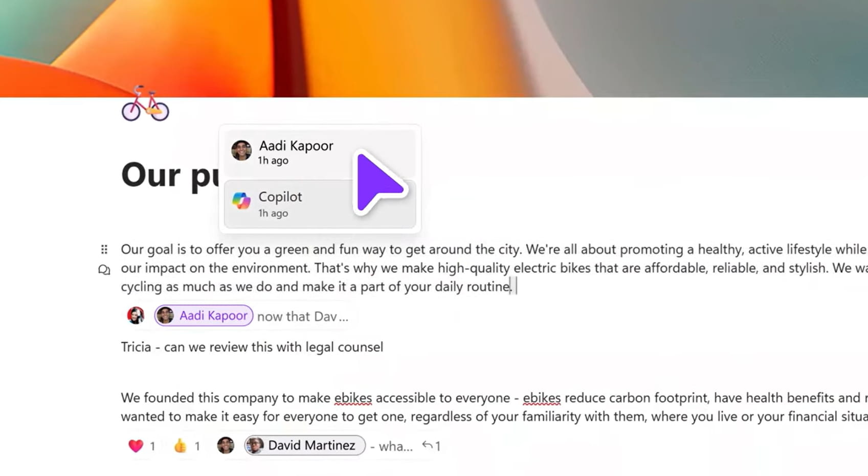Select the Copilot entry in popup
868x476 pixels.
(x=320, y=204)
